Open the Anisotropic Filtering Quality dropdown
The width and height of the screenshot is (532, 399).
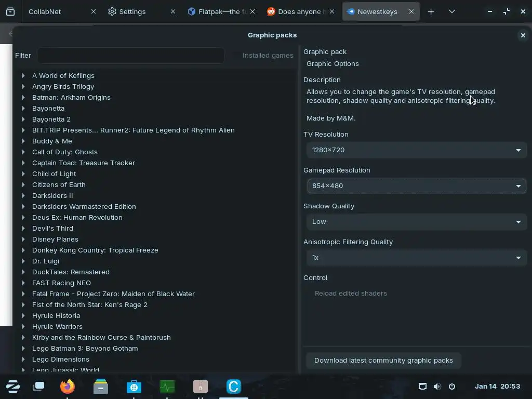point(416,258)
